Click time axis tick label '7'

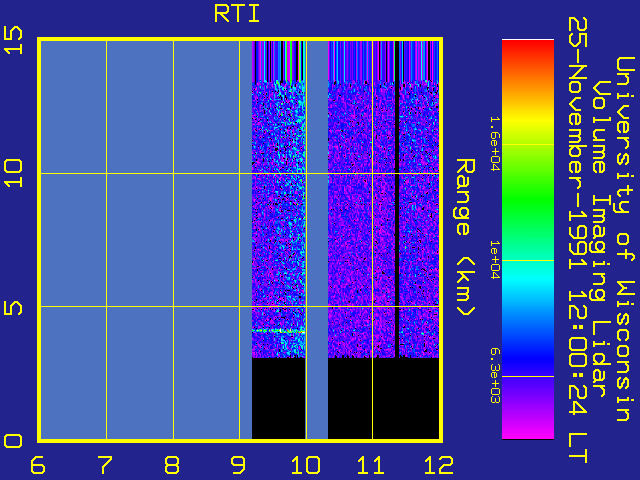pyautogui.click(x=105, y=465)
